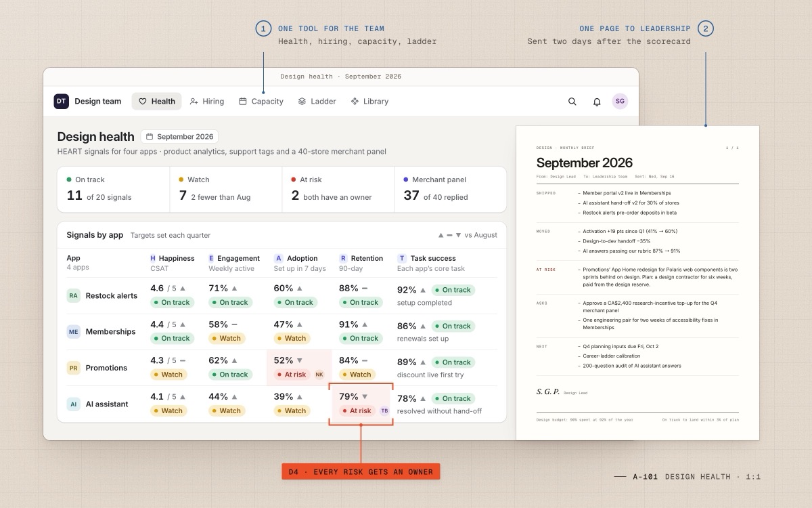
Task: Select the AI assistant row label
Action: (107, 404)
